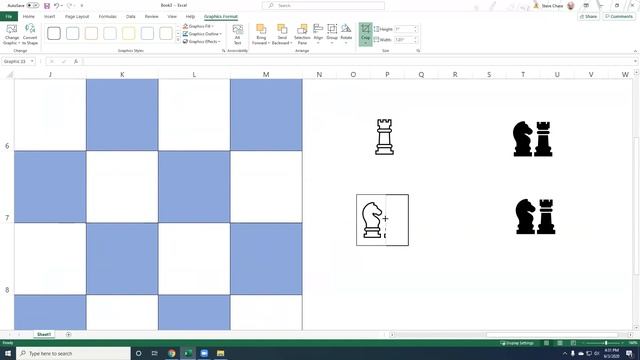Open the Name Box dropdown
This screenshot has height=360, width=640.
tap(32, 61)
